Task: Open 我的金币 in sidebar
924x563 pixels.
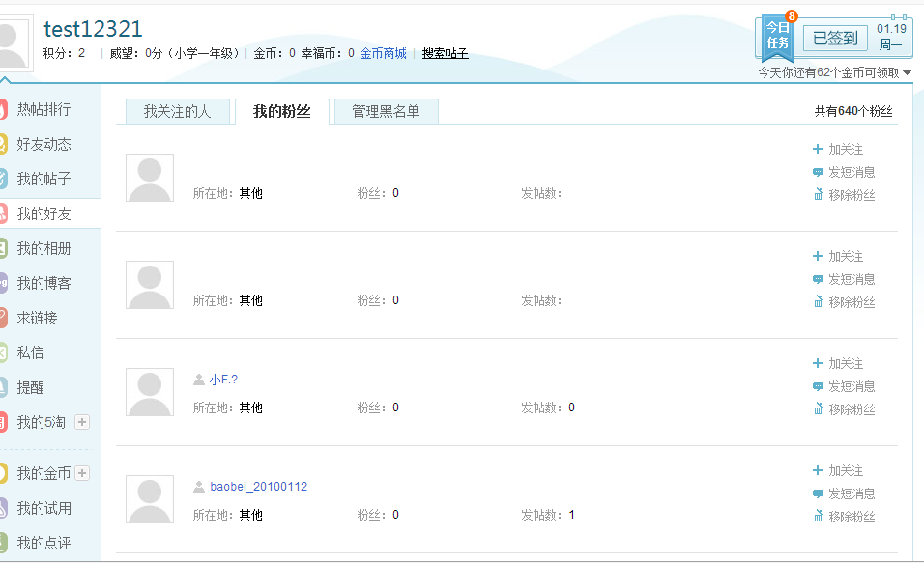Action: pos(43,473)
